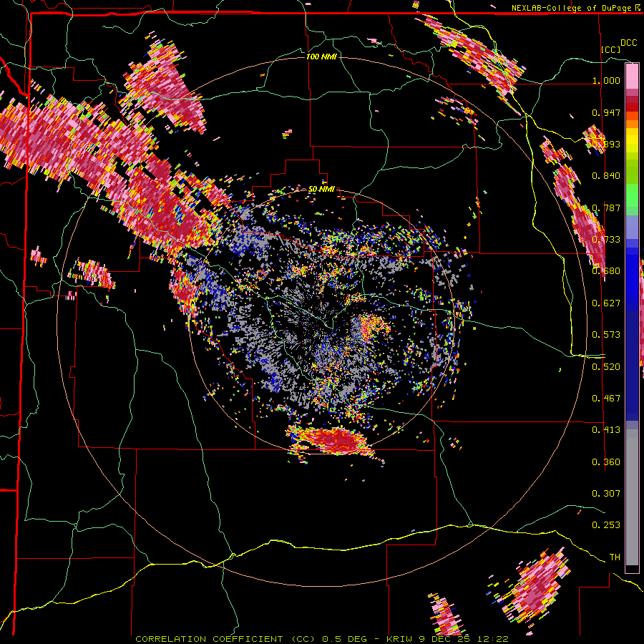The image size is (644, 644).
Task: Click the 50 NMI range ring label
Action: coord(321,189)
